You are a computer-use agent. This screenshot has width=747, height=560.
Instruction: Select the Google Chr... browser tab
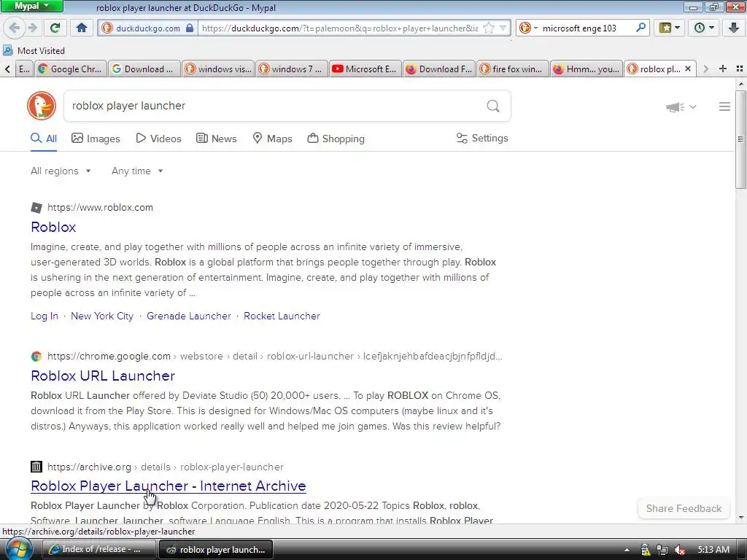click(x=71, y=69)
